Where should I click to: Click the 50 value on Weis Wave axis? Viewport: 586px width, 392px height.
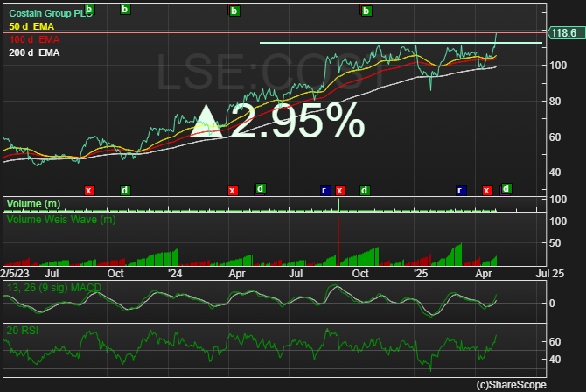(555, 243)
